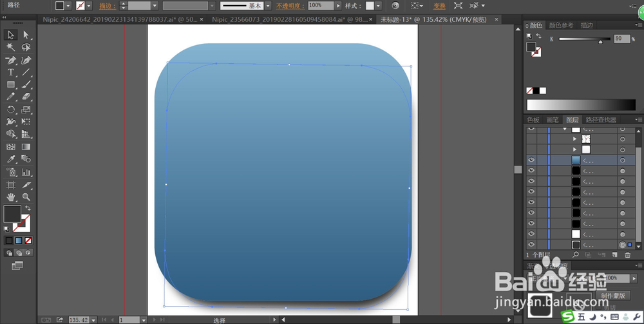
Task: Open fill color dropdown in control bar
Action: click(68, 6)
